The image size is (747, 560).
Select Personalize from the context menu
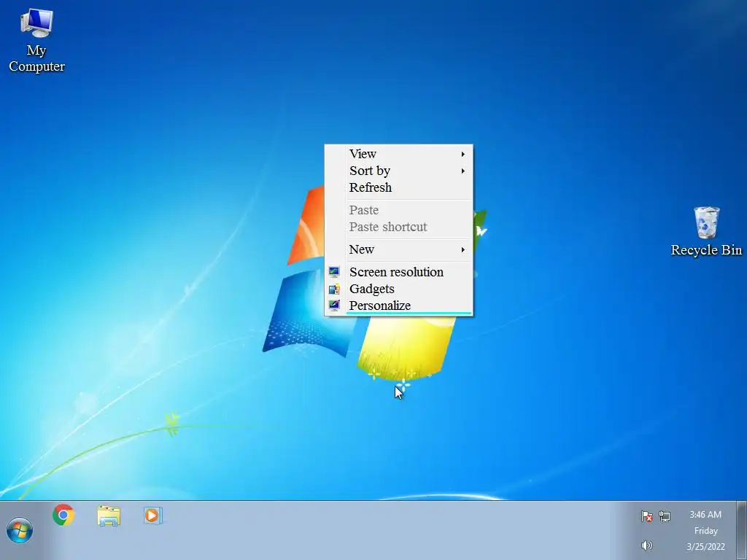399,306
